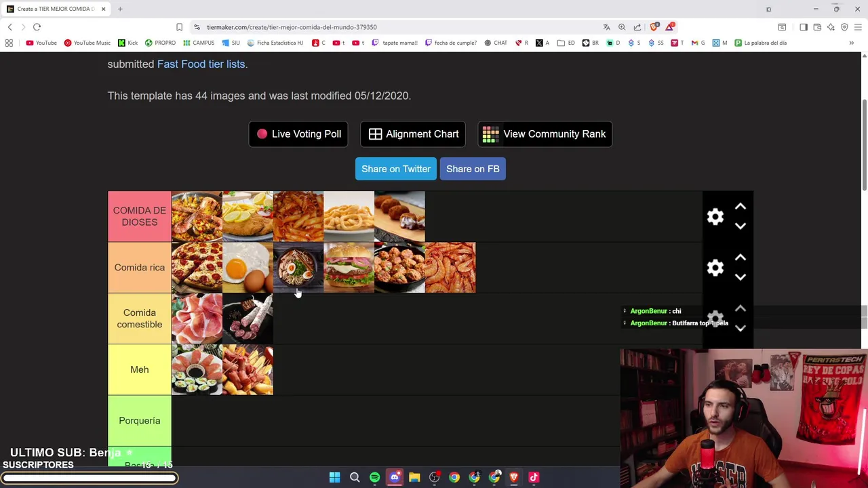Screen dimensions: 868x488
Task: Select the hamburger image
Action: [x=349, y=268]
